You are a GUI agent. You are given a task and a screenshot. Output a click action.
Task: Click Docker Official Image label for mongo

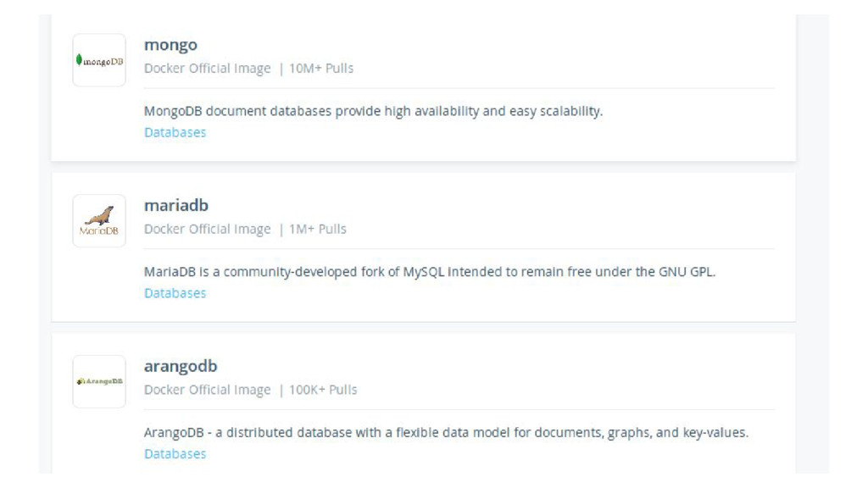(208, 68)
